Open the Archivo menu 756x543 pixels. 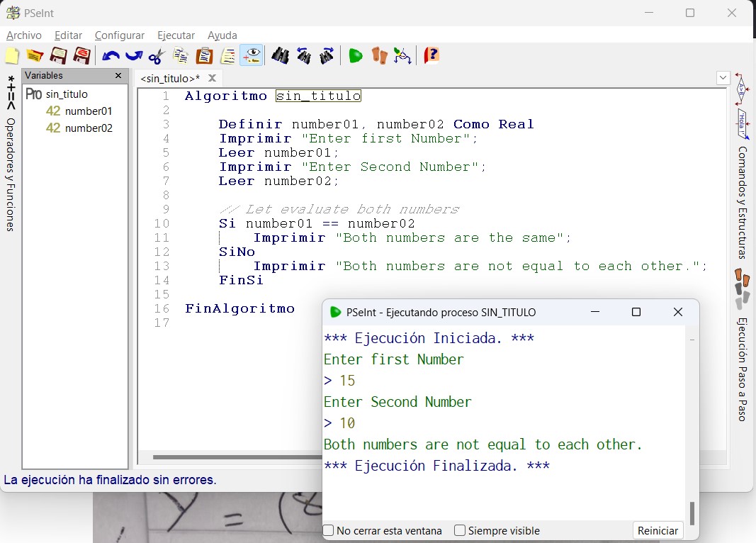tap(24, 35)
